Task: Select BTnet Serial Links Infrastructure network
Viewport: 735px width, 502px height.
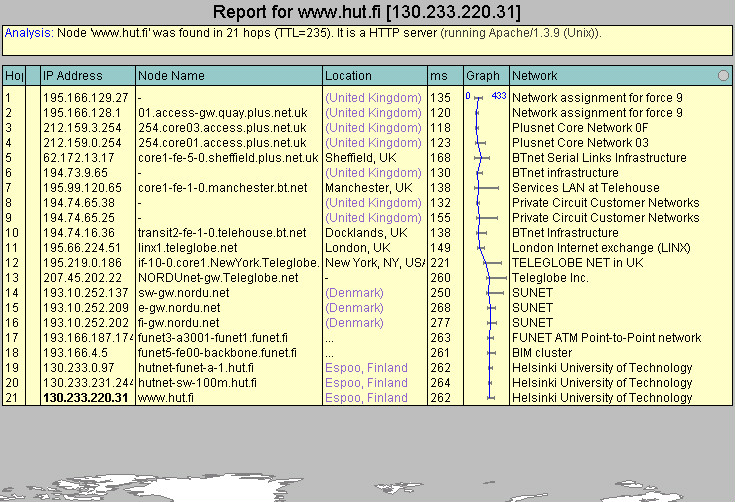Action: click(x=599, y=157)
